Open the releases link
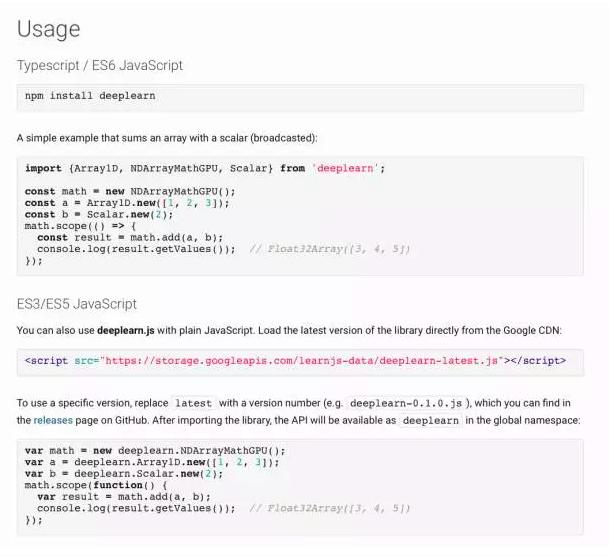The height and width of the screenshot is (556, 609). pos(53,420)
